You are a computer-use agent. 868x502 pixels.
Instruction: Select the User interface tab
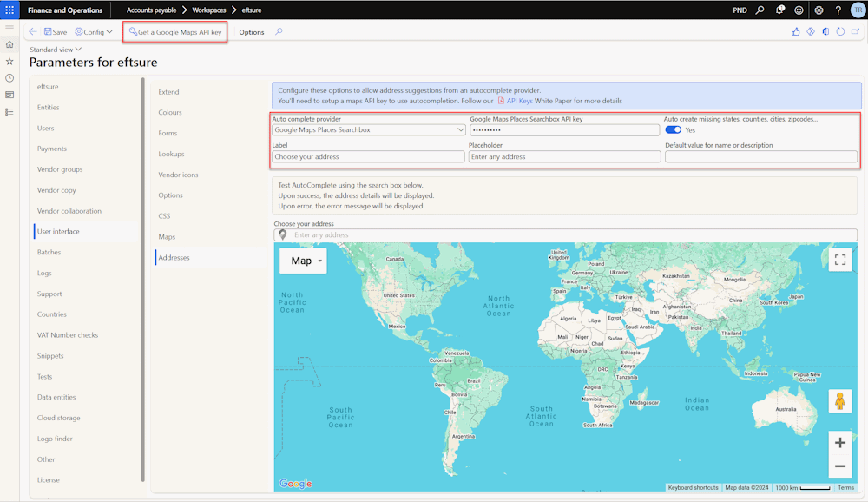[58, 232]
